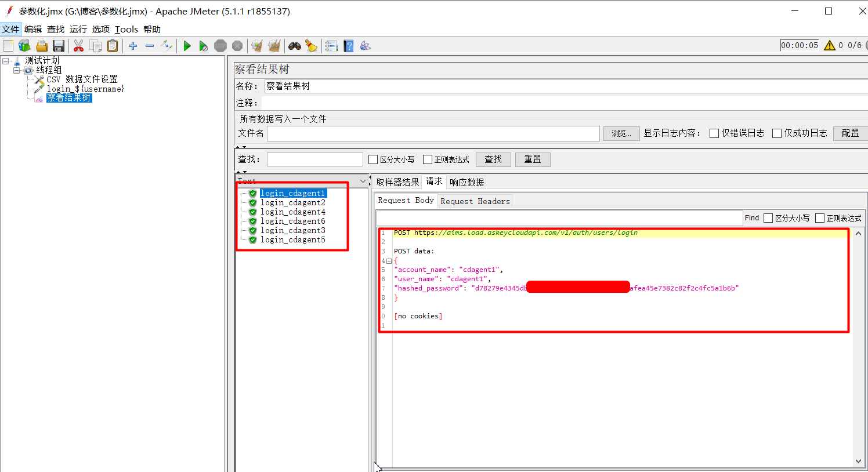Open help with the question mark icon
This screenshot has width=868, height=472.
point(349,46)
